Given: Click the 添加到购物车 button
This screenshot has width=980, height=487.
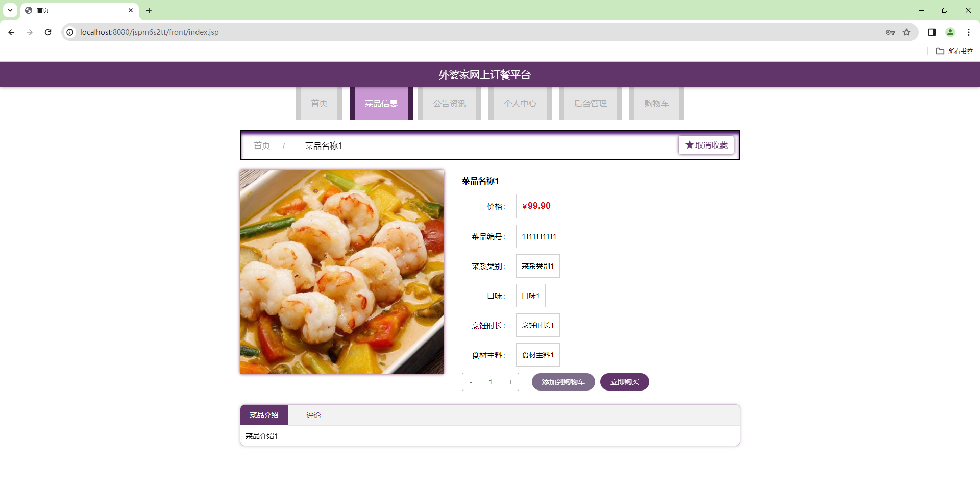Looking at the screenshot, I should coord(563,381).
